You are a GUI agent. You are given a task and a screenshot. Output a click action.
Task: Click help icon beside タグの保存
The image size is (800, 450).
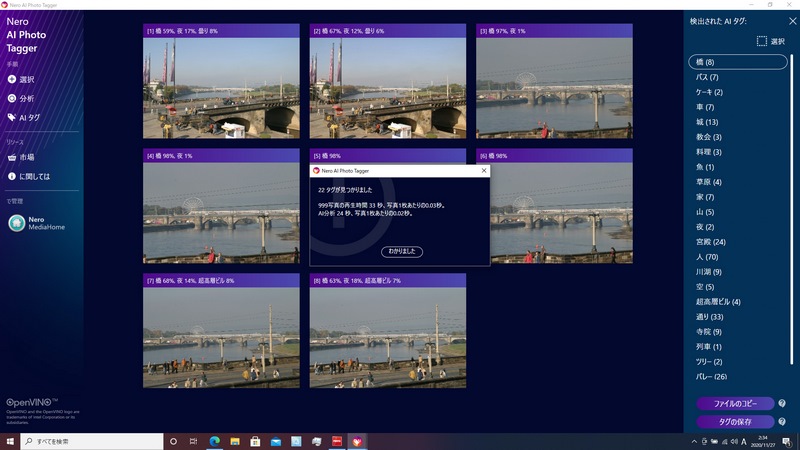(x=782, y=421)
